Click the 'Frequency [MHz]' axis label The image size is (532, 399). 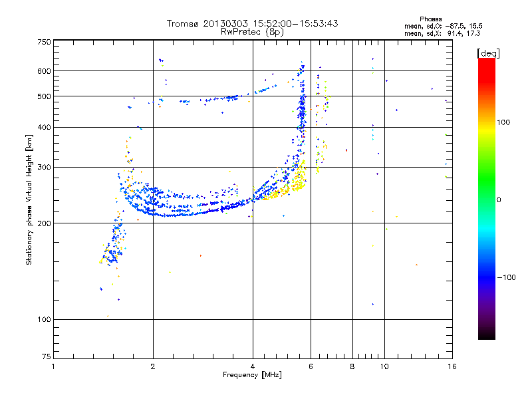[x=252, y=375]
